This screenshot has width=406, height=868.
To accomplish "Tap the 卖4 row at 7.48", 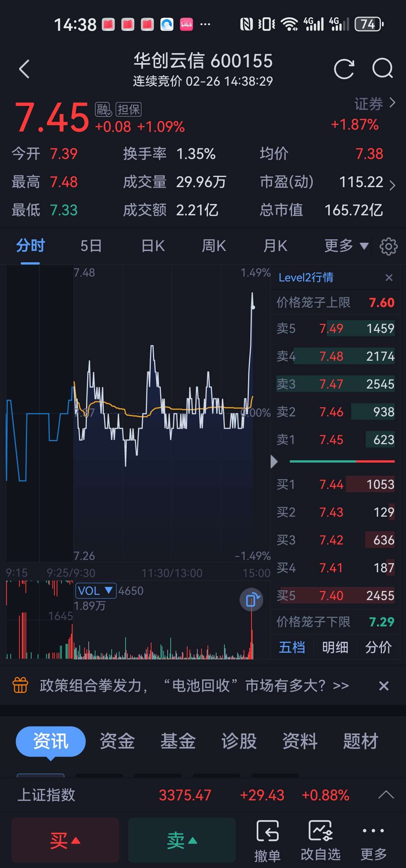I will coord(335,356).
